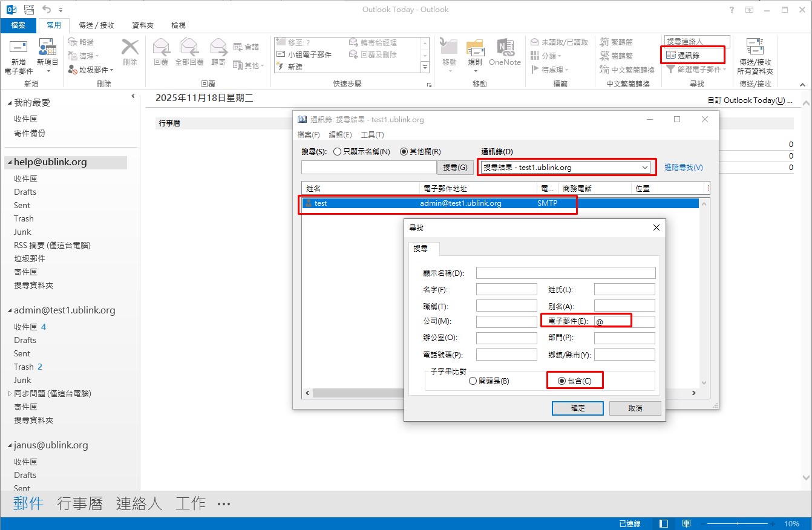This screenshot has height=530, width=812.
Task: Expand the 同步問題 folder
Action: click(9, 394)
